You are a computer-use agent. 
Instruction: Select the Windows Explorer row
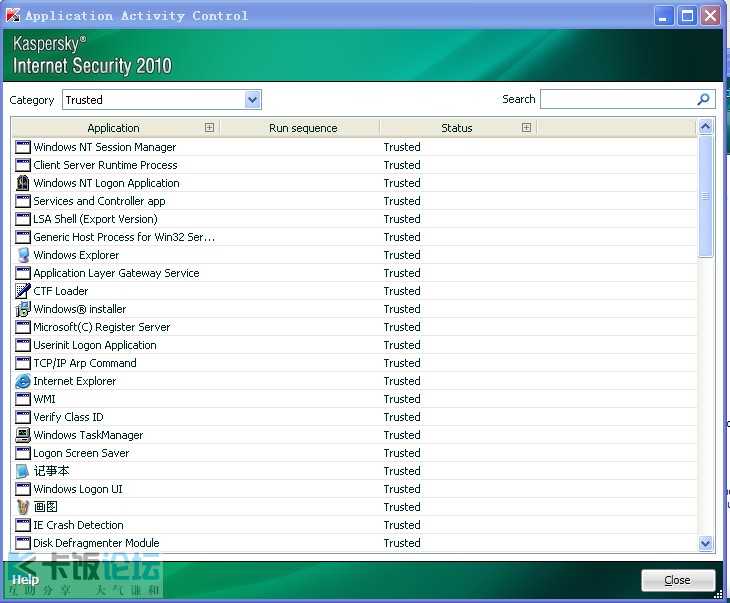354,255
